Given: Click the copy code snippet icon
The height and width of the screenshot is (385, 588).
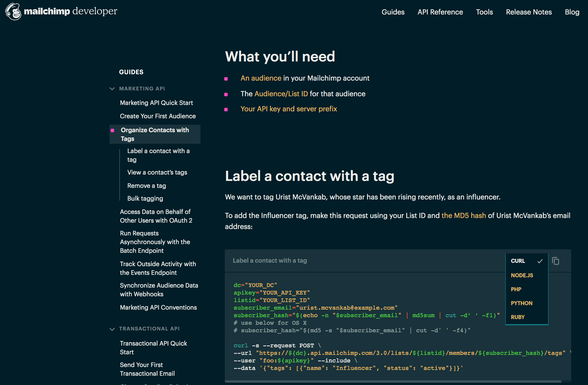Looking at the screenshot, I should pos(556,261).
